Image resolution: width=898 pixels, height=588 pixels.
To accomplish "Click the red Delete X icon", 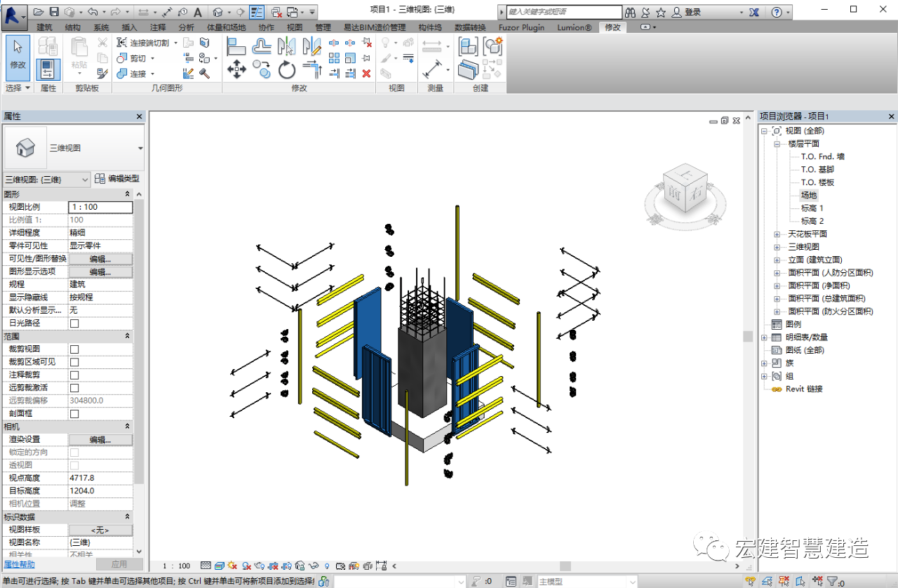I will [366, 73].
